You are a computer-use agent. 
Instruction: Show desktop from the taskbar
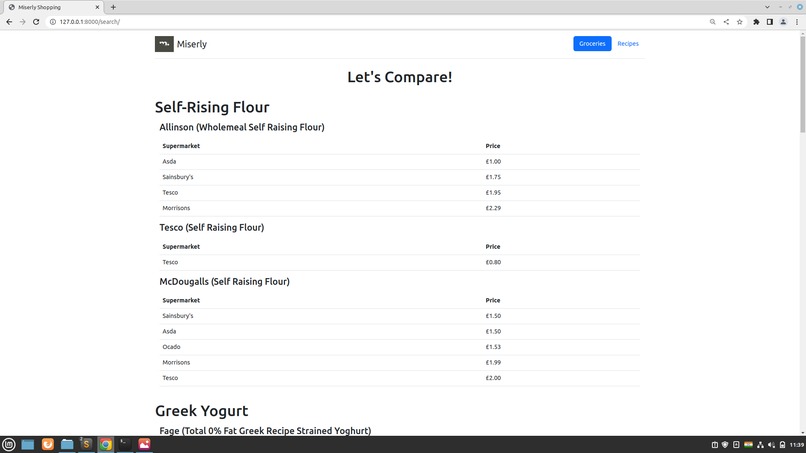point(28,444)
